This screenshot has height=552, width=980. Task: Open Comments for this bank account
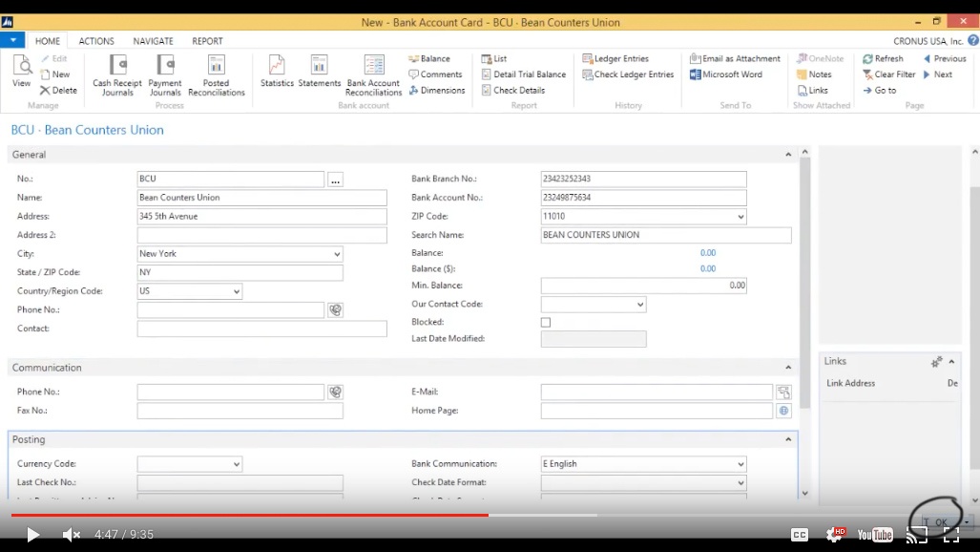coord(435,74)
